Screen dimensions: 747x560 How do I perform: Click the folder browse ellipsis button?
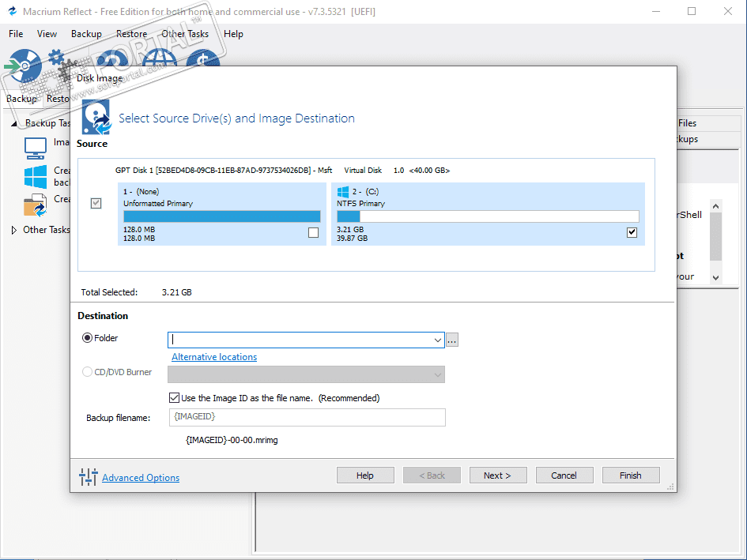[x=452, y=340]
